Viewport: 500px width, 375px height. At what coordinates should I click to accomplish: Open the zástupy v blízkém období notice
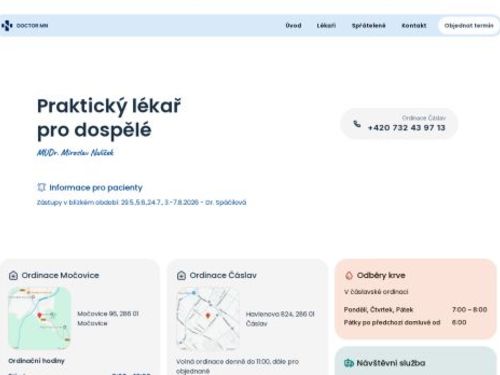[142, 202]
